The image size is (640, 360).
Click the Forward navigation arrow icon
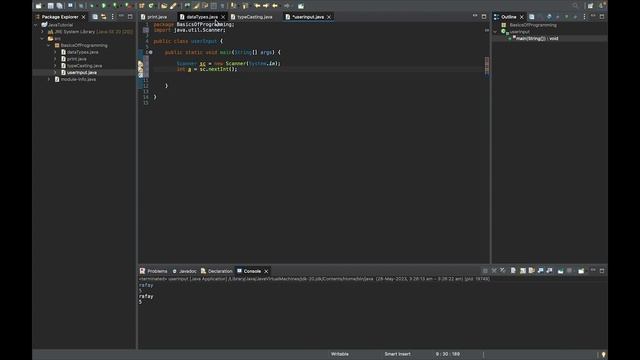[287, 6]
